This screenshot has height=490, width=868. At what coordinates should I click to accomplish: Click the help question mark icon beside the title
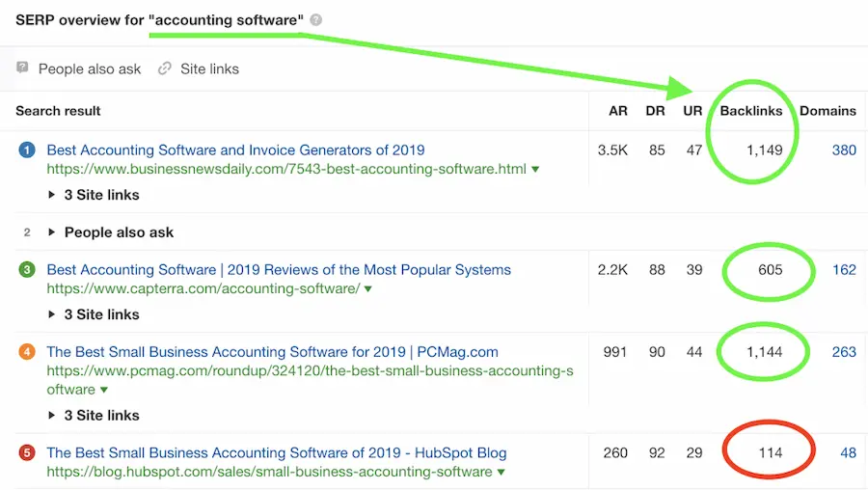point(316,20)
